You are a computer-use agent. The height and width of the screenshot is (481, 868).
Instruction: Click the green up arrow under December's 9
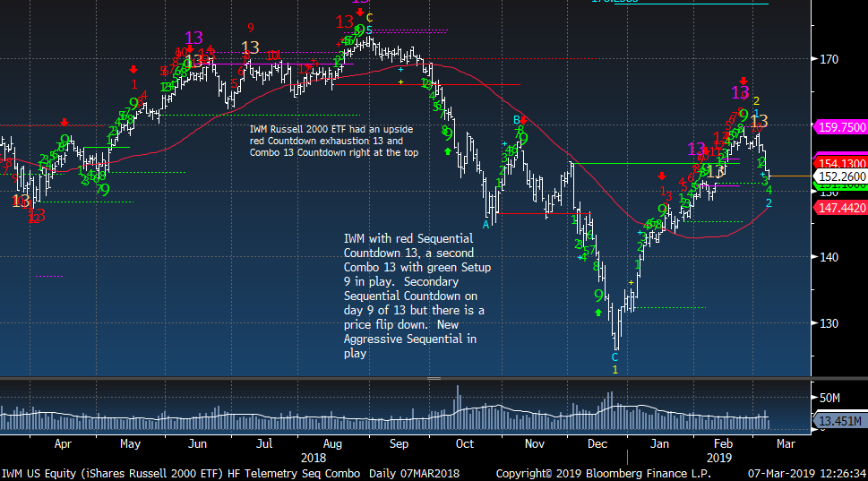(x=597, y=313)
